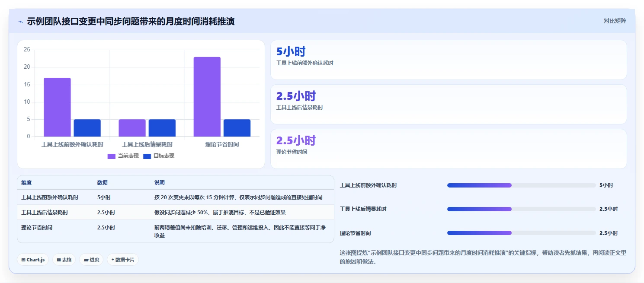The image size is (644, 283).
Task: Click the lightning icon beside the card title
Action: tap(20, 22)
